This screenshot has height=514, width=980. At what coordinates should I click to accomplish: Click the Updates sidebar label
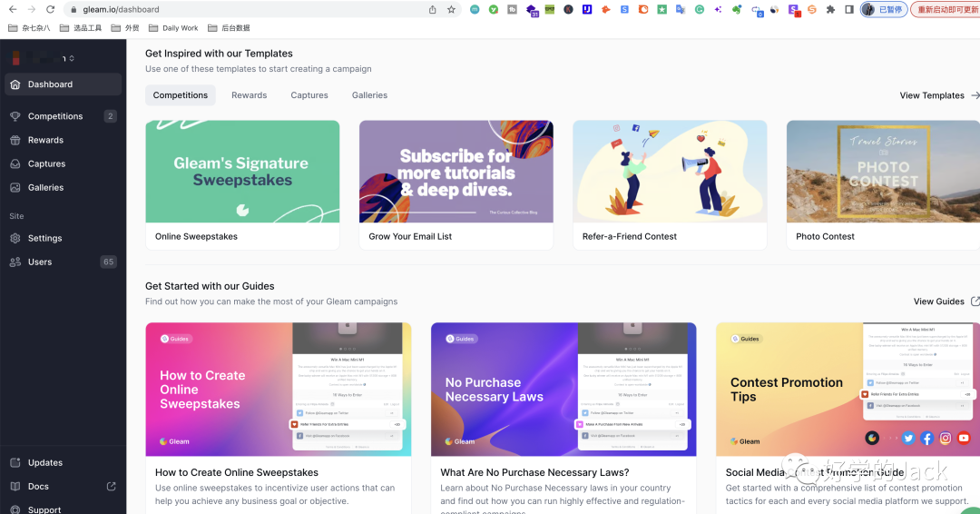pyautogui.click(x=45, y=463)
